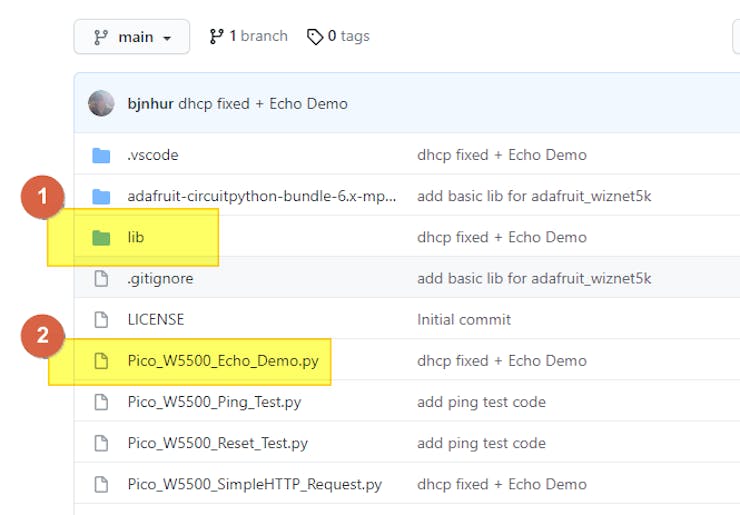Click the file icon for Pico_W5500_Echo_Demo.py
Image resolution: width=740 pixels, height=515 pixels.
click(101, 361)
